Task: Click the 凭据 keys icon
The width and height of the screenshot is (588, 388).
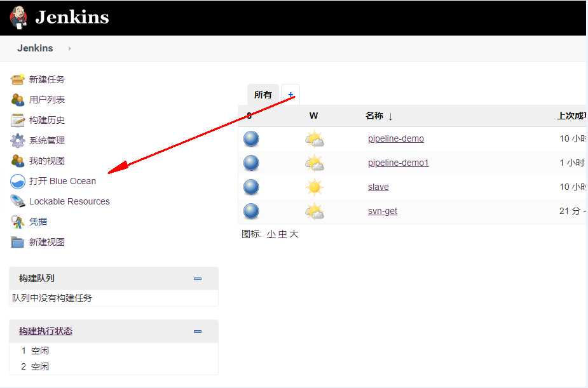Action: click(17, 222)
